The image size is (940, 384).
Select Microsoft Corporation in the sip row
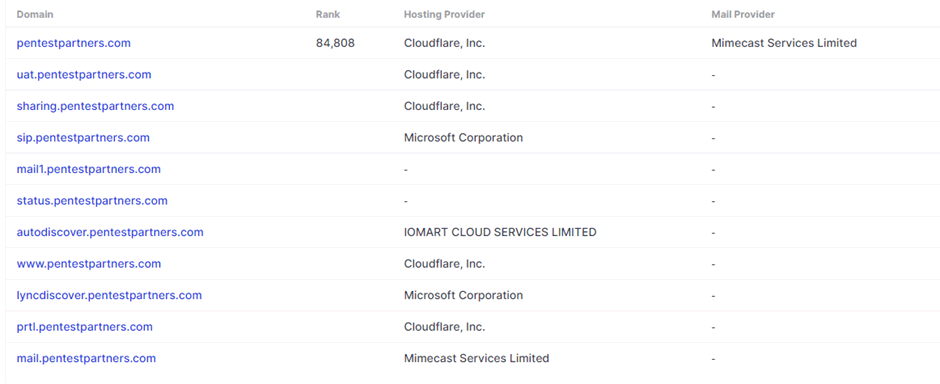(463, 138)
